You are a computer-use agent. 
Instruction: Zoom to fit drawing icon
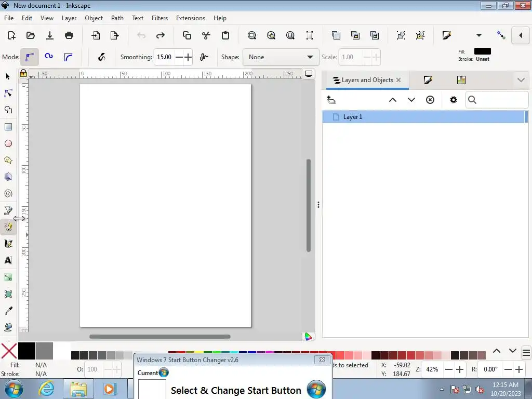pyautogui.click(x=271, y=35)
